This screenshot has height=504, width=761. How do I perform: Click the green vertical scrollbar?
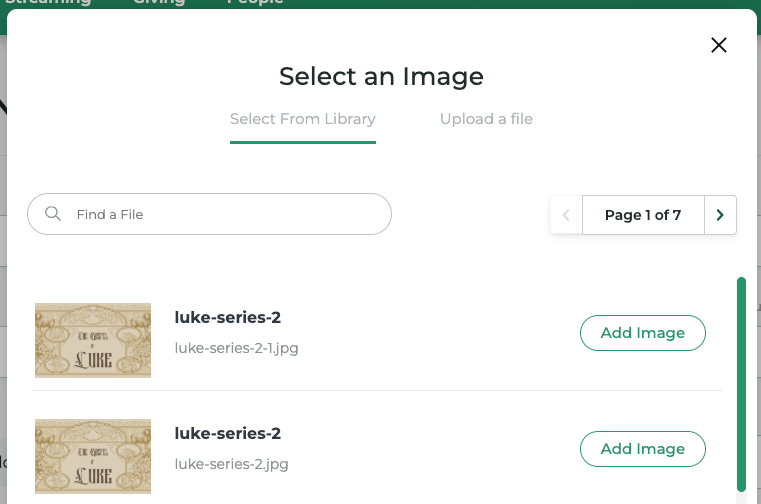coord(741,380)
